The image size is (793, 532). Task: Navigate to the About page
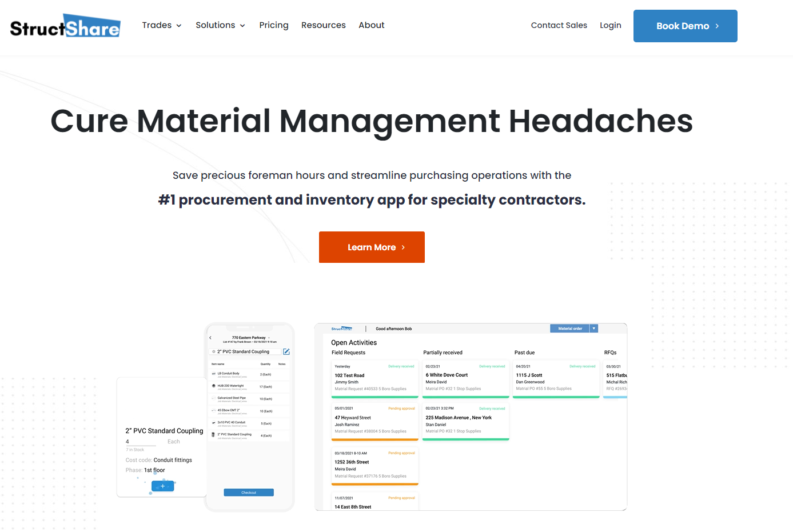pos(371,25)
